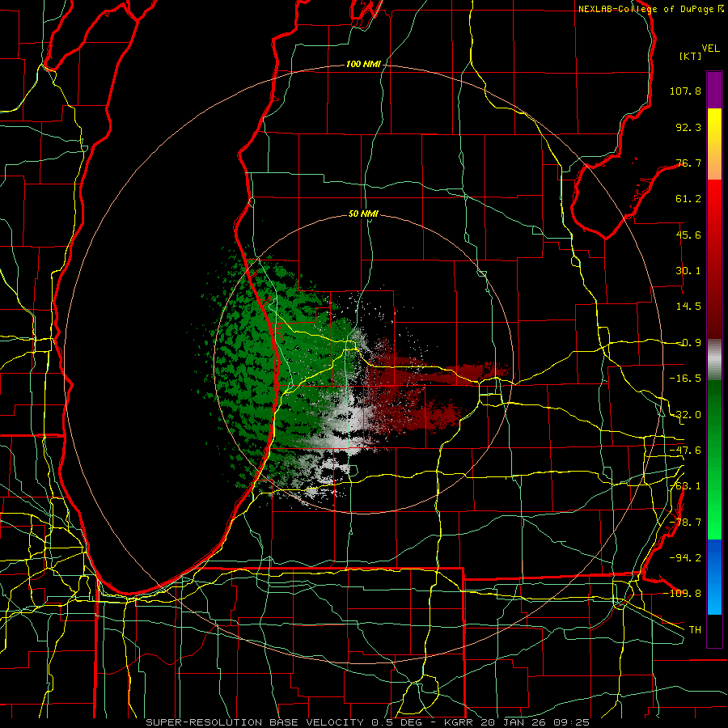
Task: Select the -32.0 scale value
Action: pyautogui.click(x=685, y=415)
